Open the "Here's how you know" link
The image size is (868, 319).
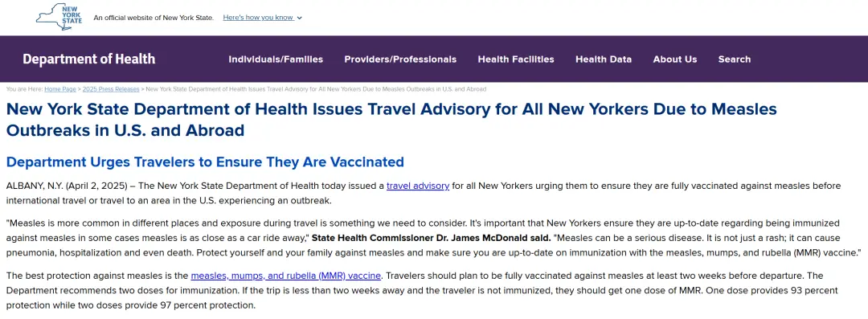258,17
